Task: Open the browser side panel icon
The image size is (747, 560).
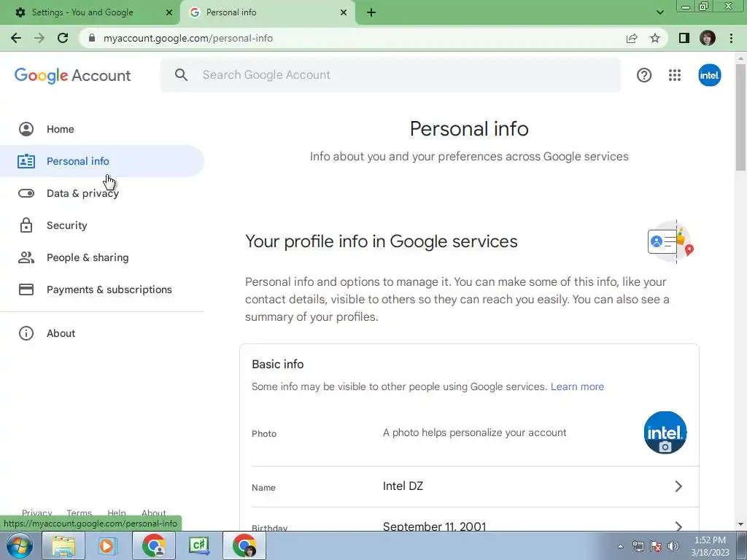Action: tap(684, 38)
